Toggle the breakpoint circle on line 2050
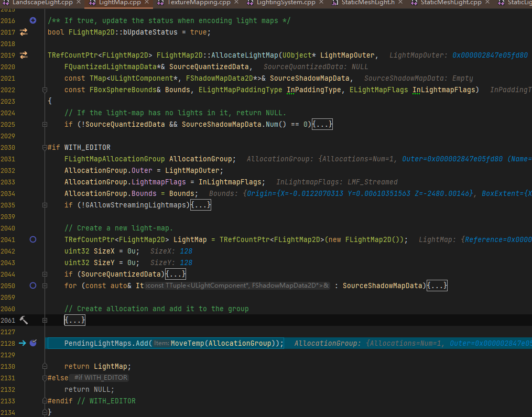The image size is (532, 417). (x=33, y=286)
